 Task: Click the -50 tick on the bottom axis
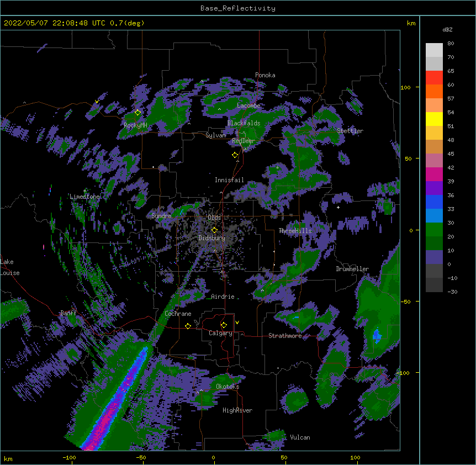[141, 457]
